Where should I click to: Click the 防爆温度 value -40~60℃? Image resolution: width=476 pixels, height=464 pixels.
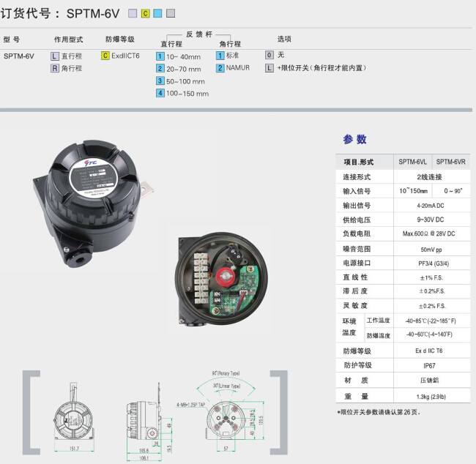point(430,334)
